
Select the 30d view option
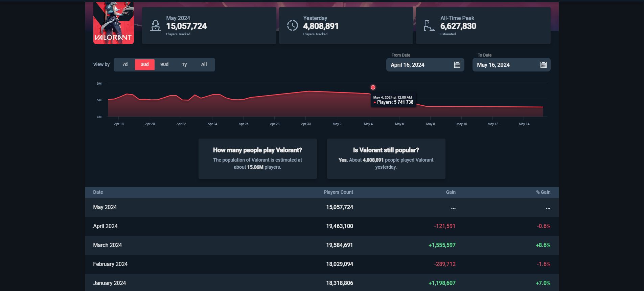pyautogui.click(x=145, y=64)
